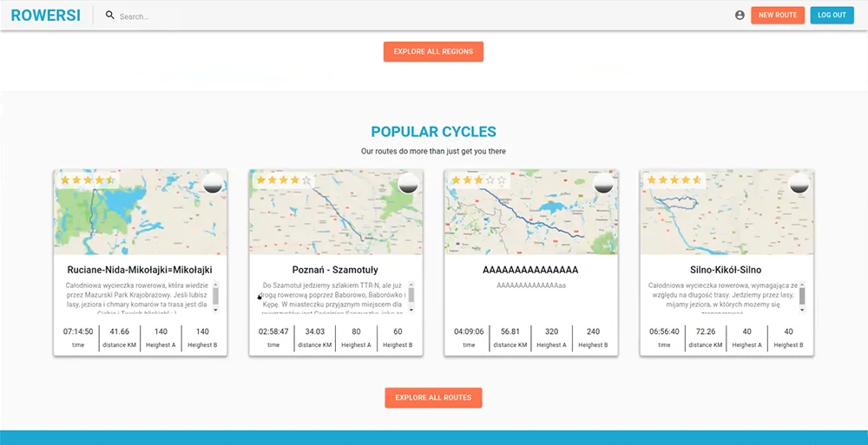Screen dimensions: 868x445
Task: Click scroll-down arrow in Ruciane-Nida-Mikołajki description
Action: click(216, 310)
